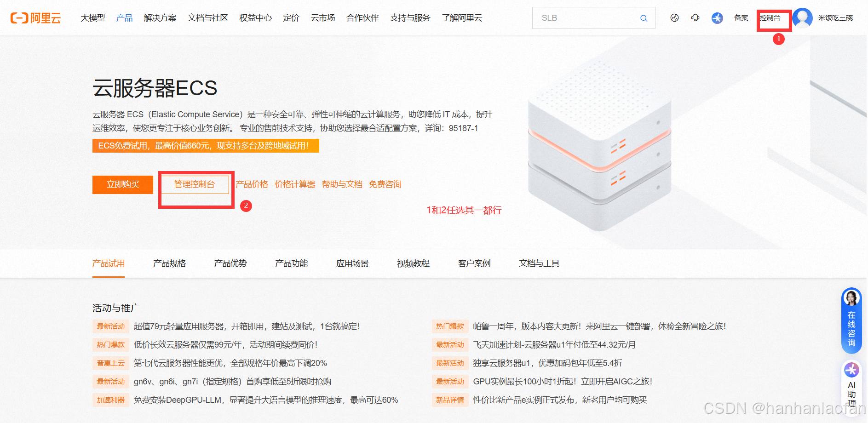This screenshot has width=868, height=423.
Task: Open 独享云服务器u1 5.4折 promotion
Action: [547, 363]
